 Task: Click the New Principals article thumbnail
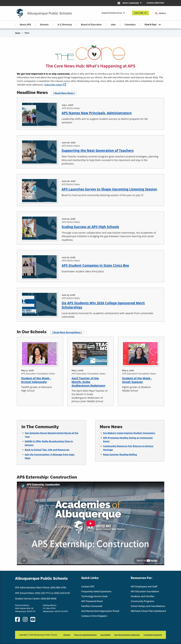coord(39,114)
